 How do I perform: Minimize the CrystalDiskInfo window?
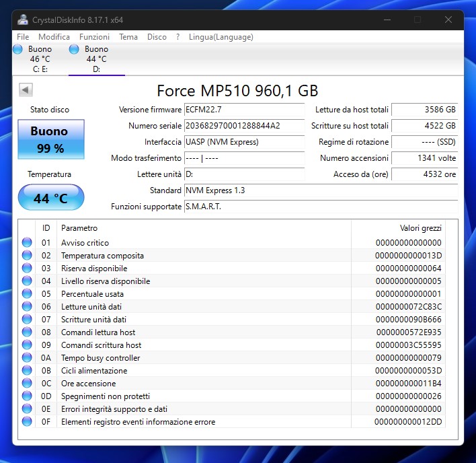[x=387, y=20]
